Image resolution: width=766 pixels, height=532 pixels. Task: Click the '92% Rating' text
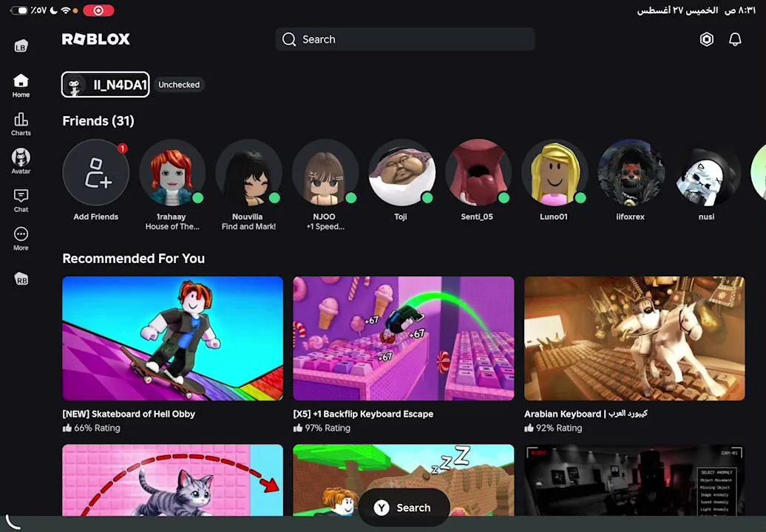(559, 428)
